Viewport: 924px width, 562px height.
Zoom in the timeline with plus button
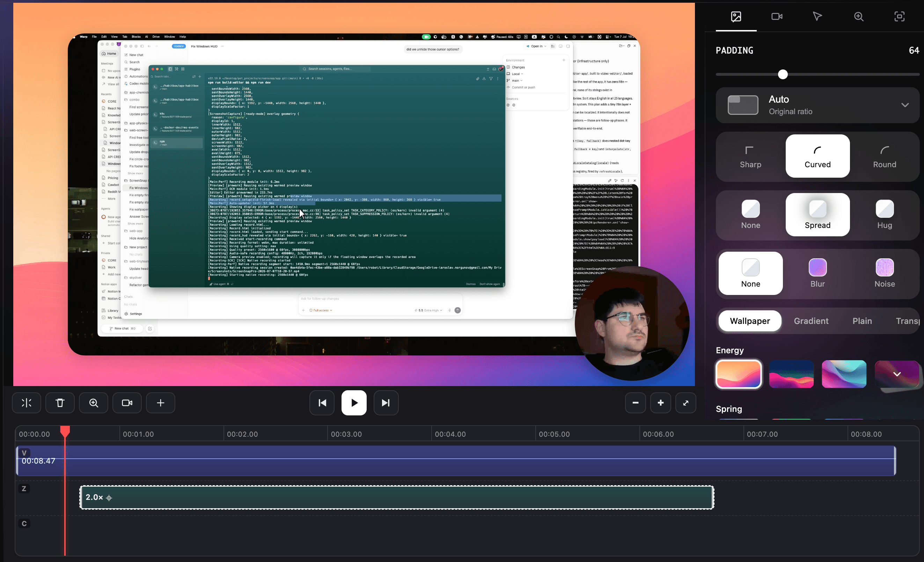tap(660, 403)
